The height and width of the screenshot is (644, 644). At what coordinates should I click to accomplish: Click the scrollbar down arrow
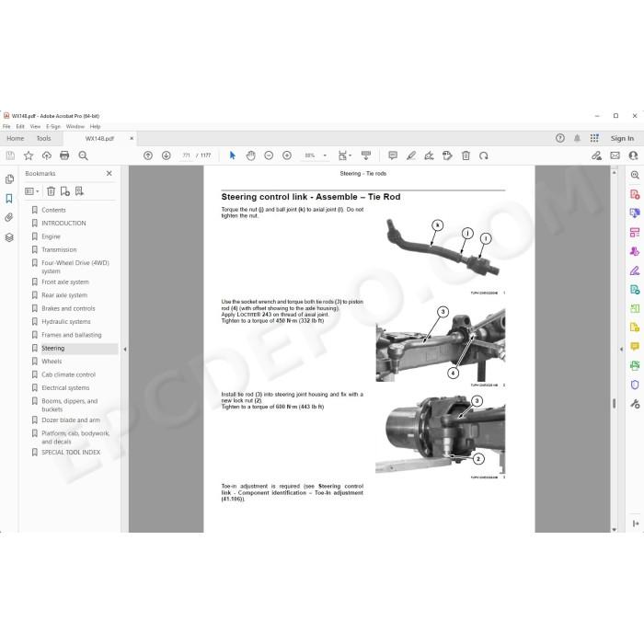pos(614,530)
